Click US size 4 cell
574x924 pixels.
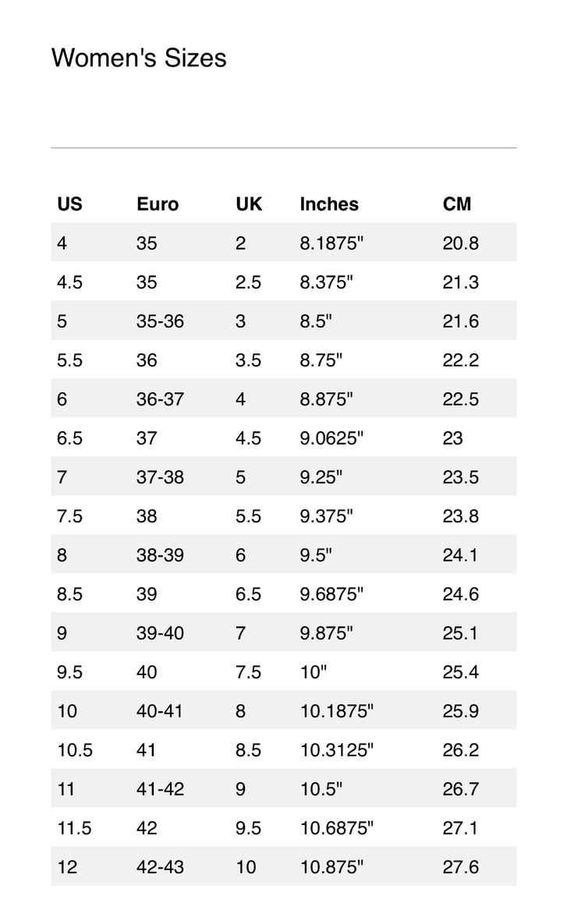(x=62, y=243)
